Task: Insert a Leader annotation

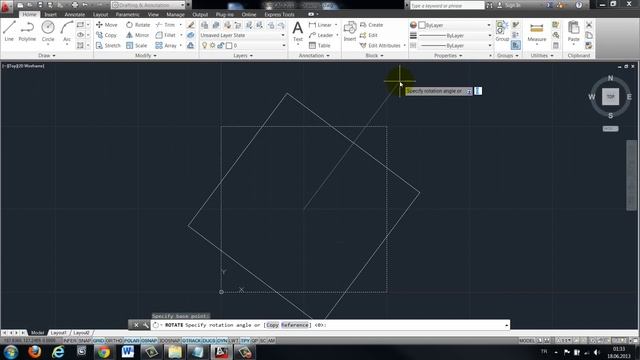Action: coord(321,36)
